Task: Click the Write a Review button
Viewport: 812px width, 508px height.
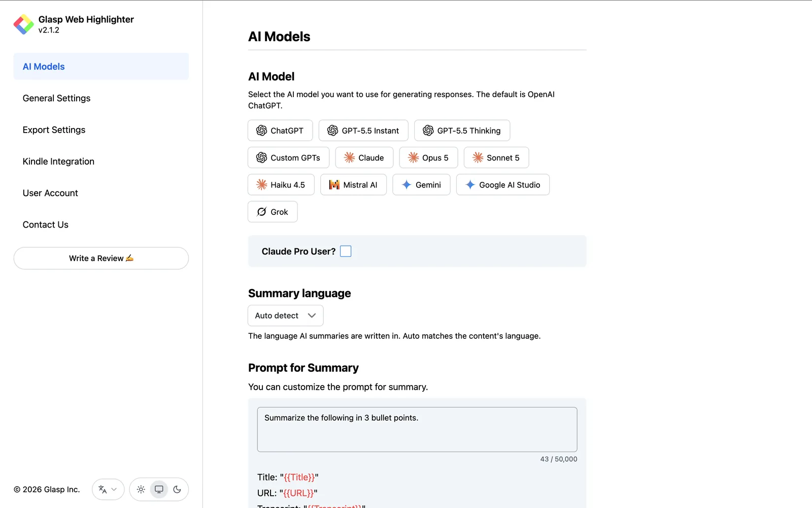Action: [101, 258]
